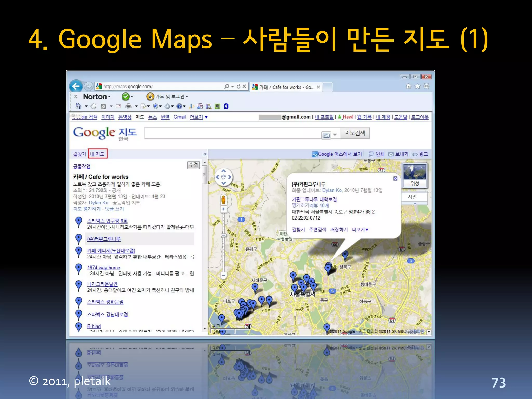Click Google 어스에서 보기 link
The width and height of the screenshot is (532, 399).
click(x=337, y=154)
